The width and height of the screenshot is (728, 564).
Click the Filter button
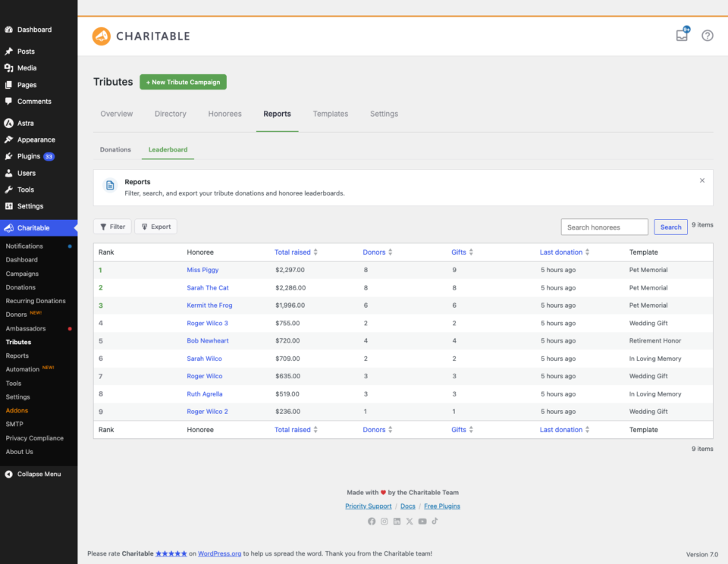[x=112, y=227]
